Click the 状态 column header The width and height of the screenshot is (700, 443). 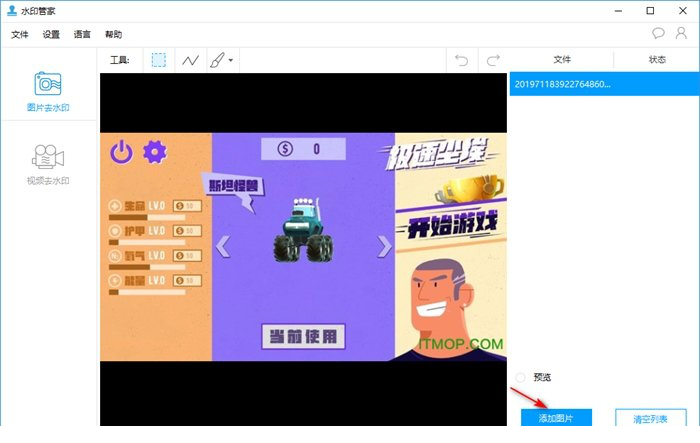tap(657, 59)
